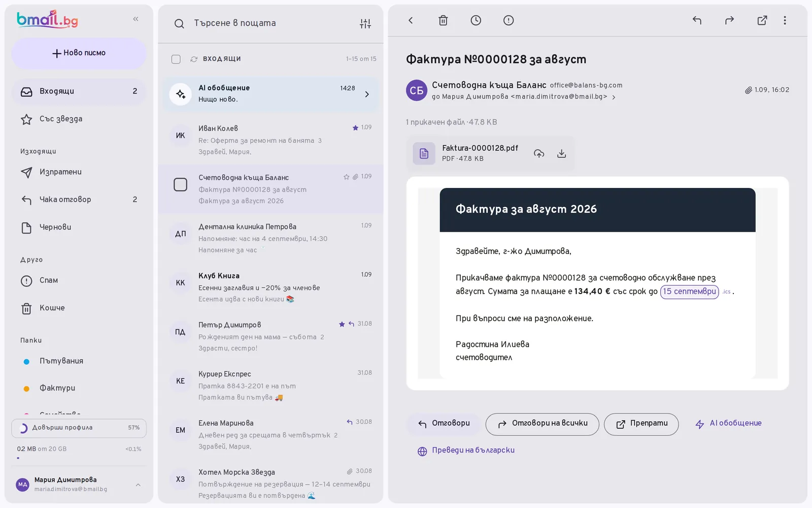The height and width of the screenshot is (508, 812).
Task: Expand recipient details chevron
Action: [x=614, y=97]
